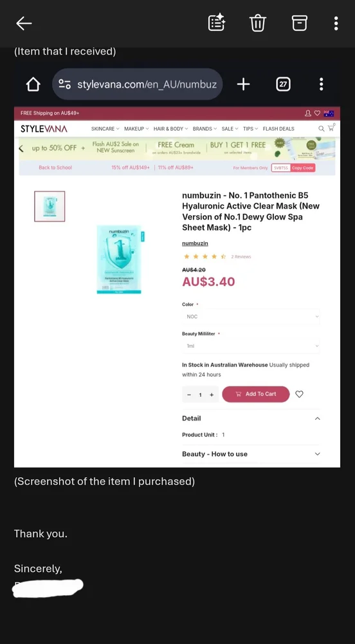This screenshot has height=644, width=355.
Task: Open the Beauty Milliliter 1ml dropdown
Action: pyautogui.click(x=251, y=346)
